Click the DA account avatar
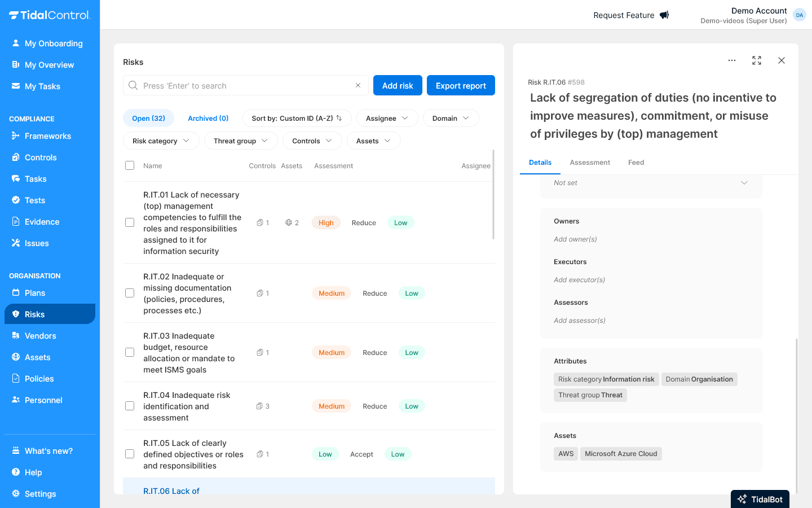 (x=799, y=15)
